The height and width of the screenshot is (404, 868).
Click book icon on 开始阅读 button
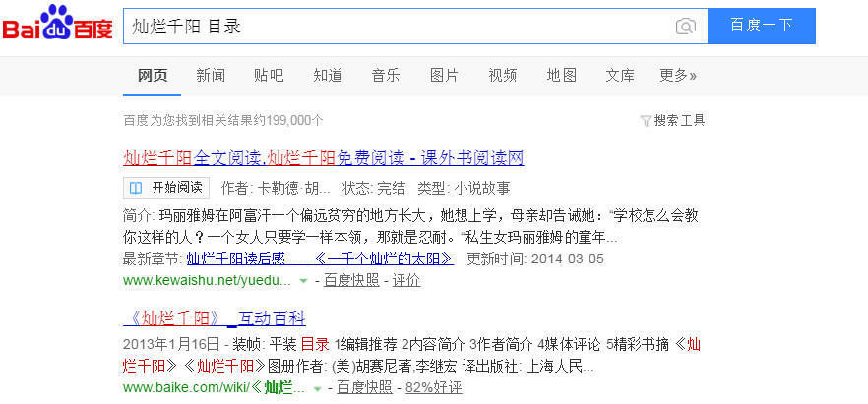(136, 188)
